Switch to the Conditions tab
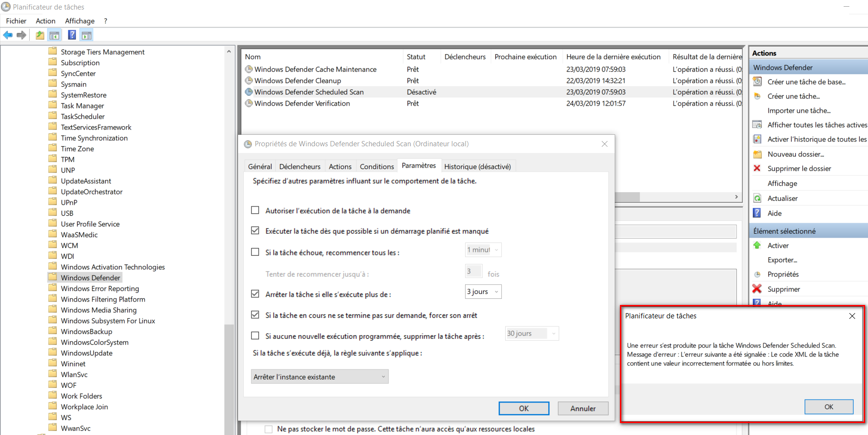The height and width of the screenshot is (435, 868). point(377,166)
